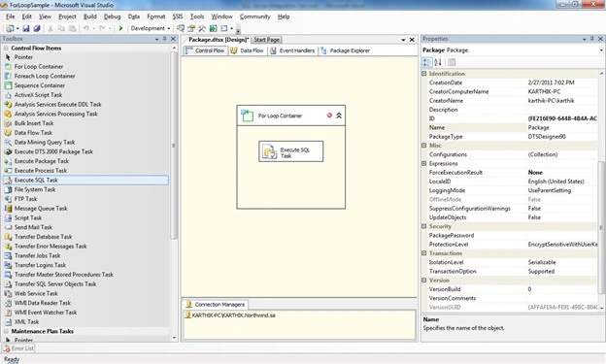The image size is (606, 364).
Task: Collapse the Security property category
Action: pos(424,226)
